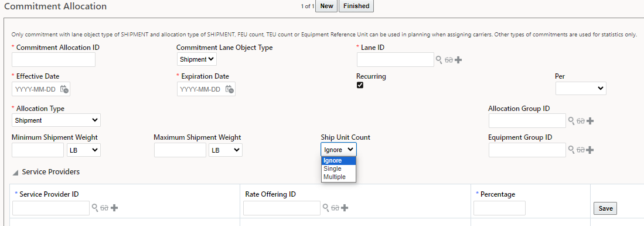Viewport: 644px width, 226px height.
Task: Click the Lane ID search magnifier icon
Action: (x=439, y=60)
